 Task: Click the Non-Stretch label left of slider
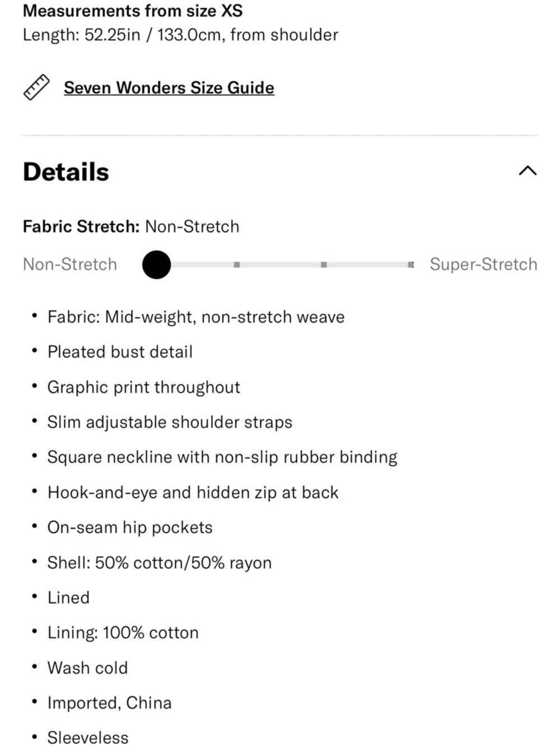click(70, 265)
